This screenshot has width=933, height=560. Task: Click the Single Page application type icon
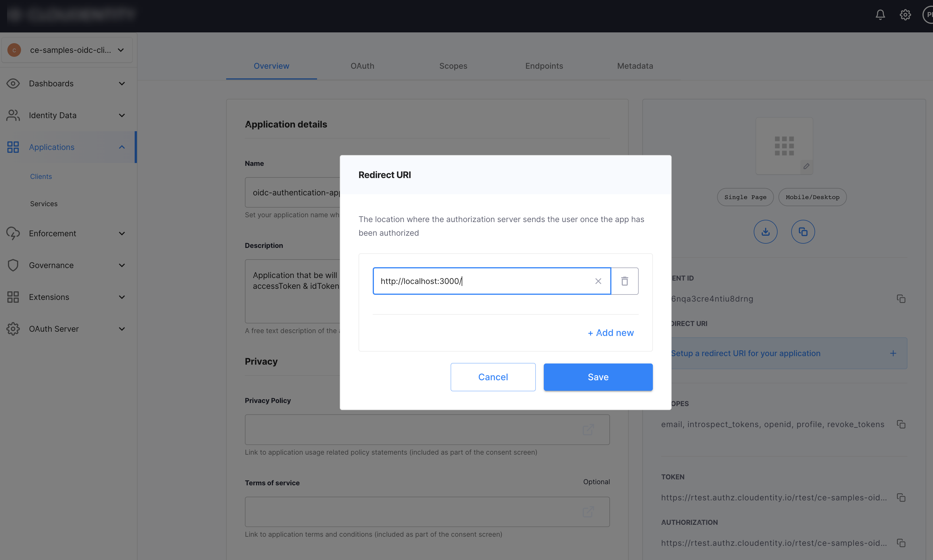click(745, 197)
